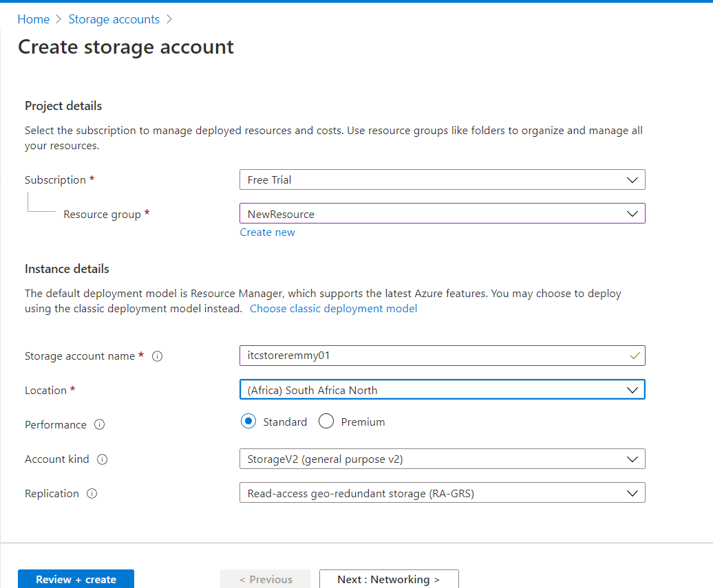Click Create new under Resource group

(x=267, y=232)
